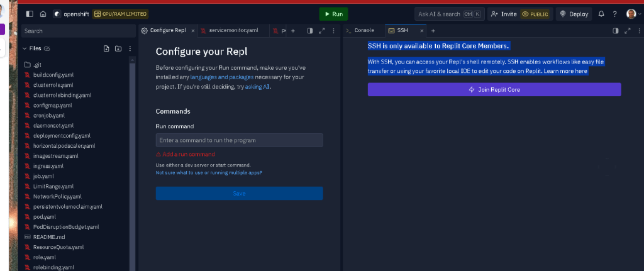Switch to the Console tab
The height and width of the screenshot is (271, 644).
point(364,30)
